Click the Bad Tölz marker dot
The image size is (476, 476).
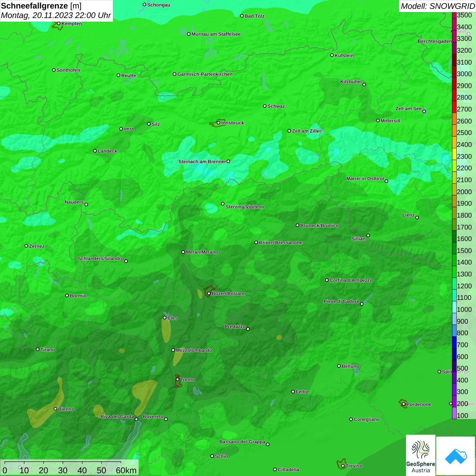242,16
